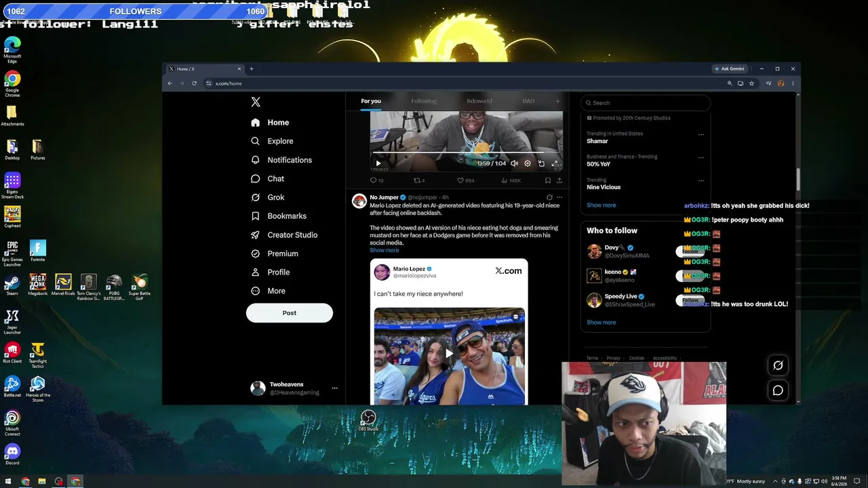
Task: Show more trending topics
Action: 601,205
